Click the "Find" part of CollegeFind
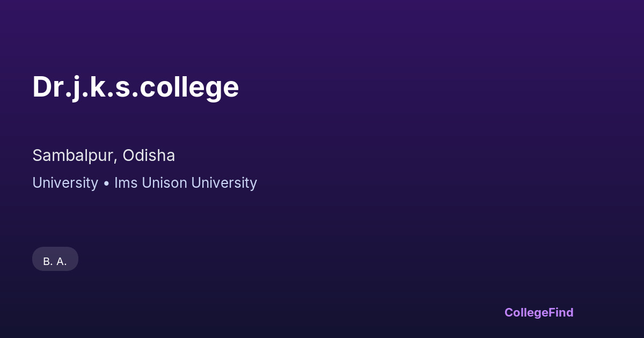The width and height of the screenshot is (644, 338). click(561, 312)
